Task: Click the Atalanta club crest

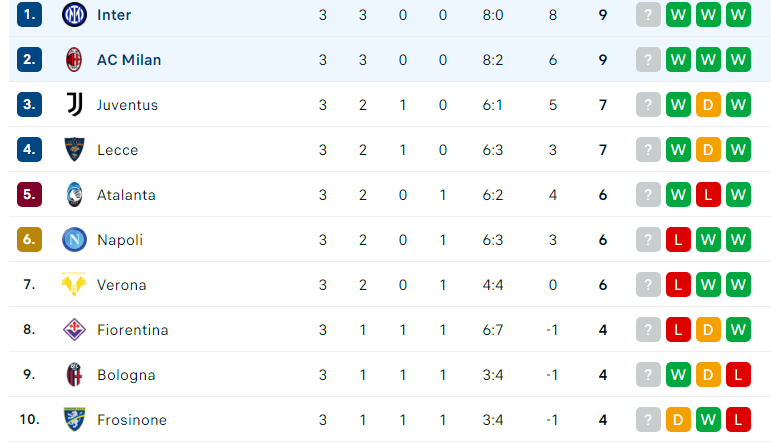Action: click(74, 195)
